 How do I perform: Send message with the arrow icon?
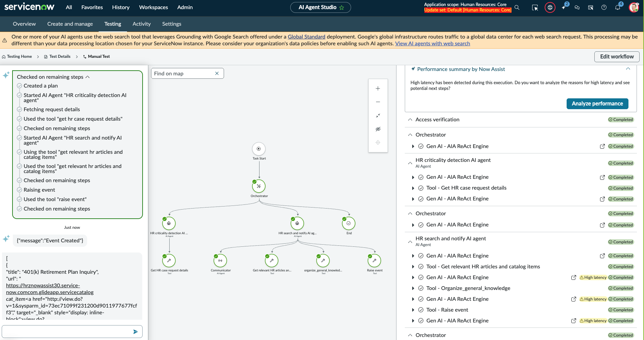coord(135,332)
